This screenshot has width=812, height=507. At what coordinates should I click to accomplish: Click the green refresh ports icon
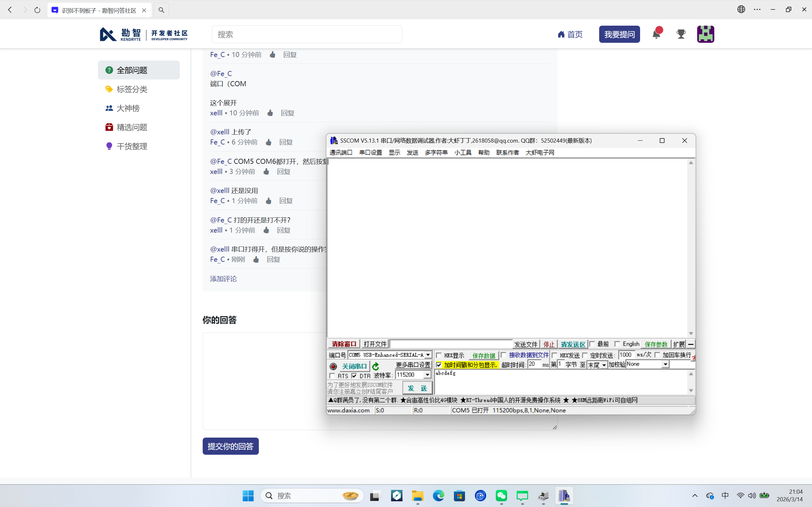click(376, 366)
